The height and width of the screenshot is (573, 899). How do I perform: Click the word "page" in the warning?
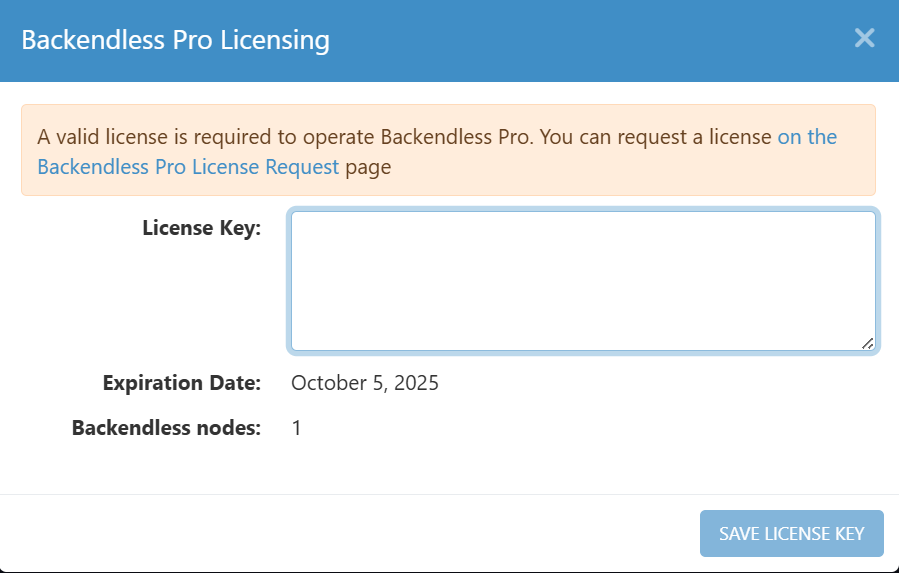pyautogui.click(x=368, y=167)
